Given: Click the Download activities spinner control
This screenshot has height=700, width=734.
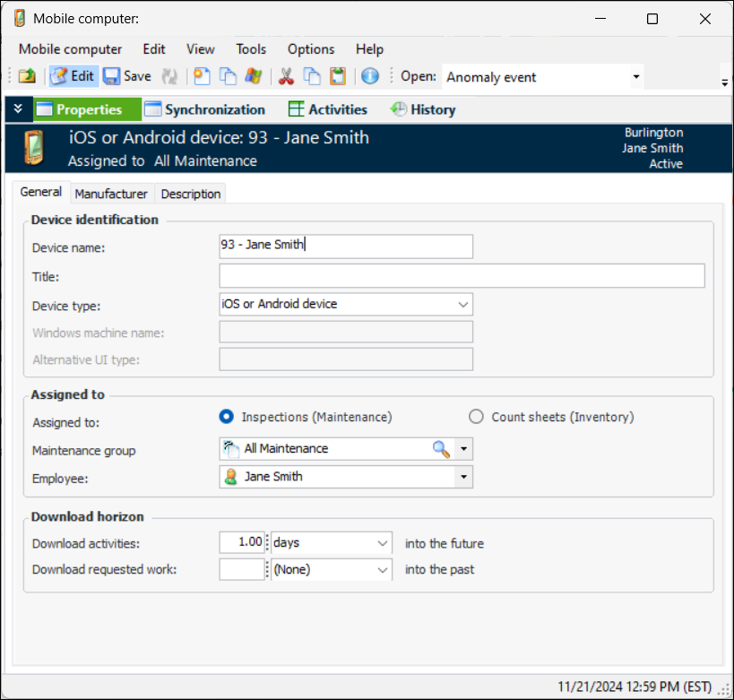Looking at the screenshot, I should 267,543.
